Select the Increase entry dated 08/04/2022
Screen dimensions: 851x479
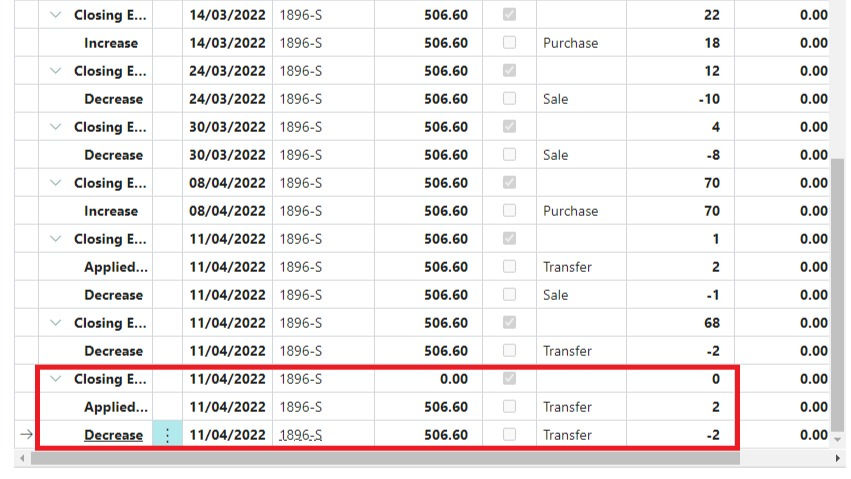point(111,211)
